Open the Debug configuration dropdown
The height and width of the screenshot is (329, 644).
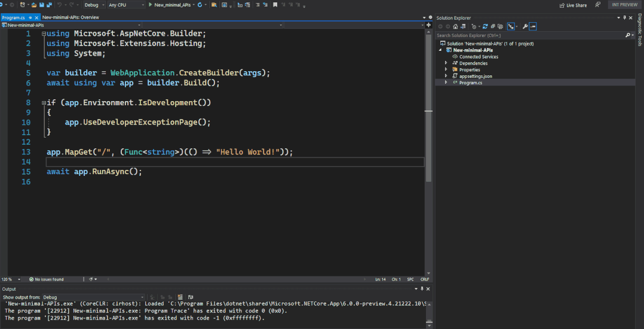(94, 5)
